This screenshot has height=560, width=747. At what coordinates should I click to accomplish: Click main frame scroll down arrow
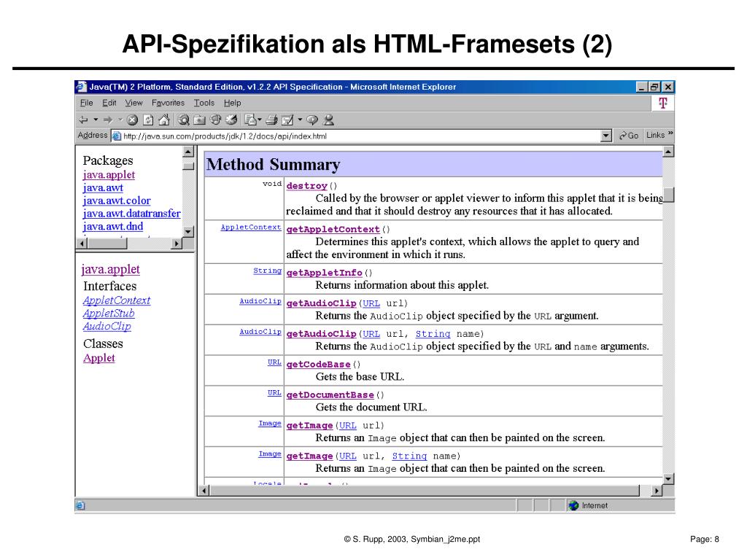click(x=668, y=479)
